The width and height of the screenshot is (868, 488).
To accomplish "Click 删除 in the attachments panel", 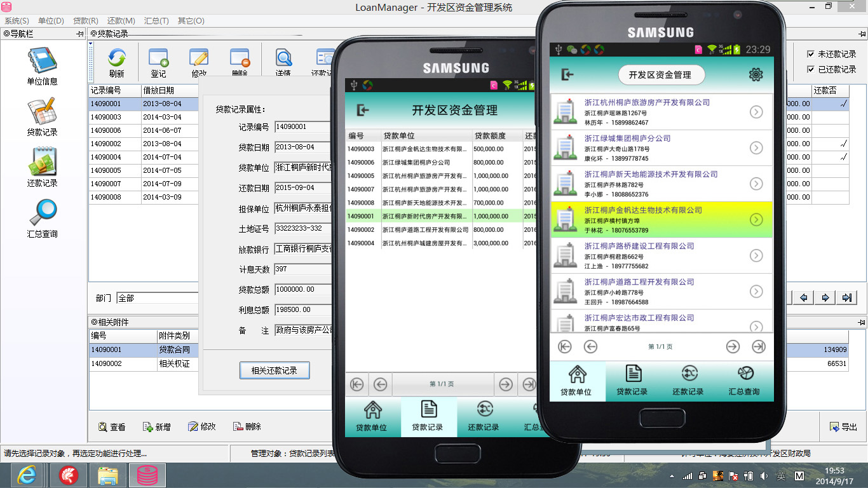I will pos(247,427).
